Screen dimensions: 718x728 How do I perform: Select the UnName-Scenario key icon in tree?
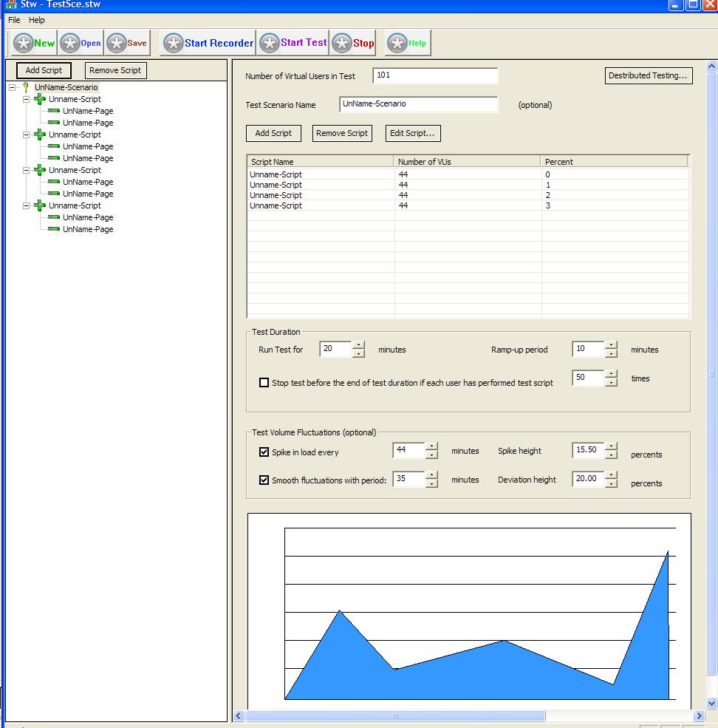tap(27, 87)
